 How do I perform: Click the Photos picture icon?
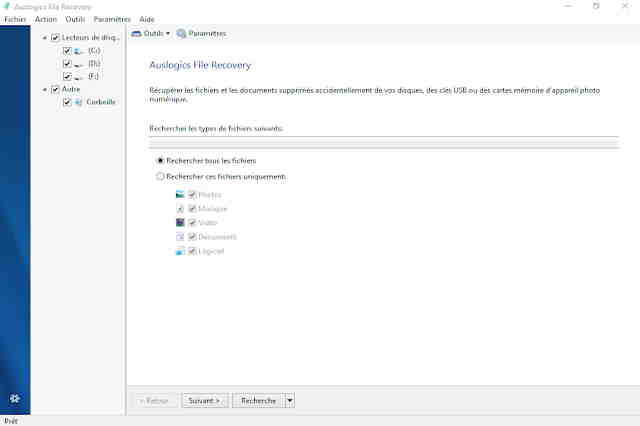pos(180,195)
